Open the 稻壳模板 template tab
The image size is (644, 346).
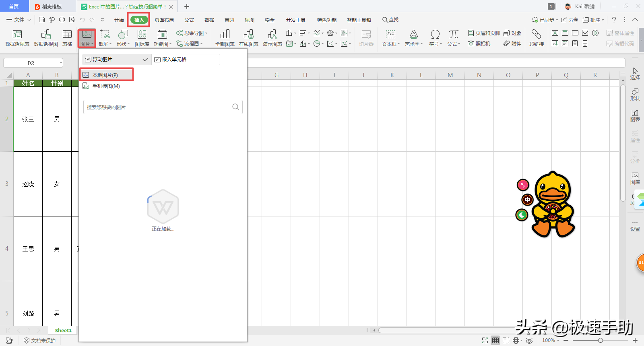coord(52,6)
